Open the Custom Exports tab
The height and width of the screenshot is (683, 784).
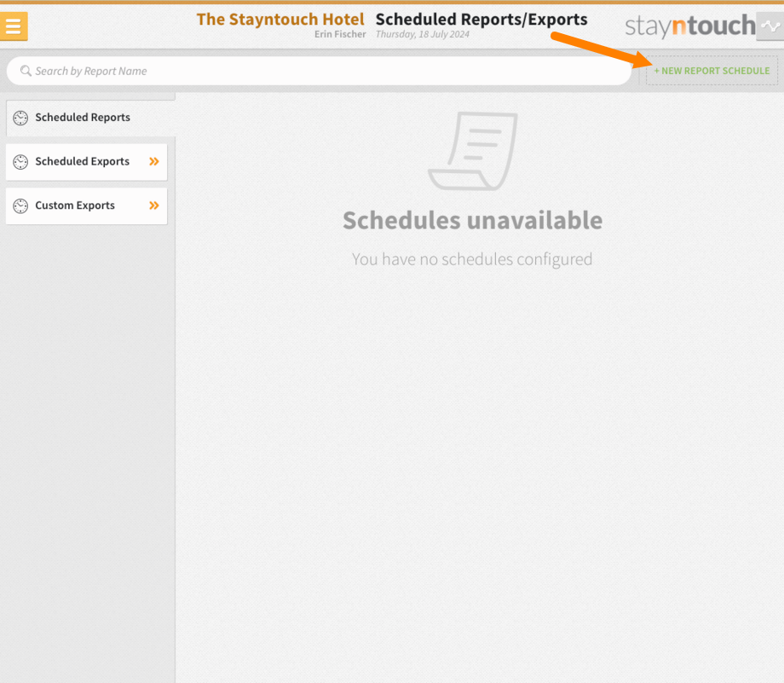(87, 205)
